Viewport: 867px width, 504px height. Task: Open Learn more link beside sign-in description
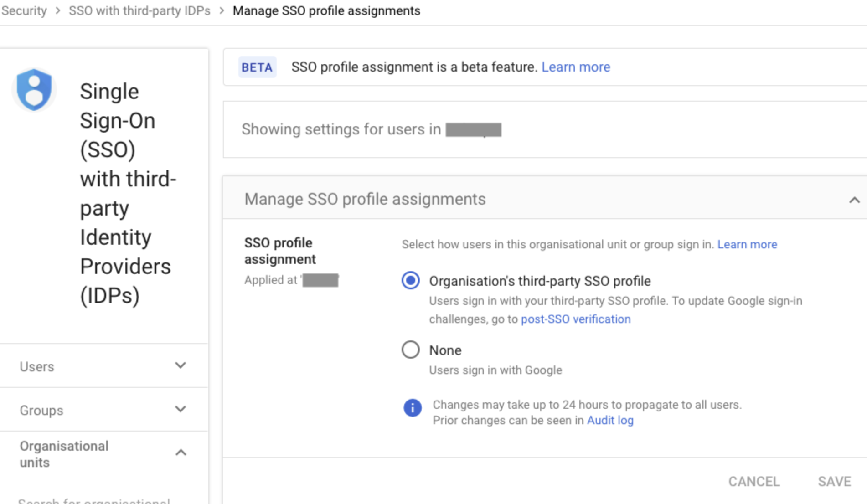click(747, 244)
